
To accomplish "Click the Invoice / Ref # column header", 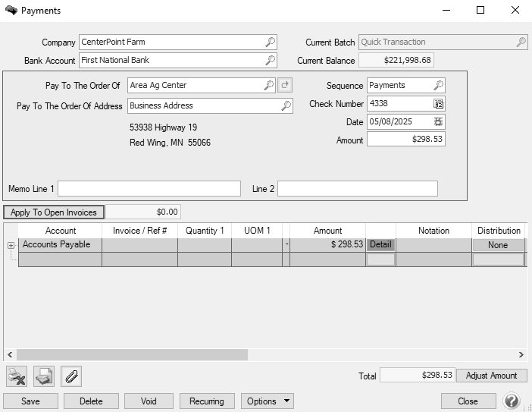I will click(139, 231).
